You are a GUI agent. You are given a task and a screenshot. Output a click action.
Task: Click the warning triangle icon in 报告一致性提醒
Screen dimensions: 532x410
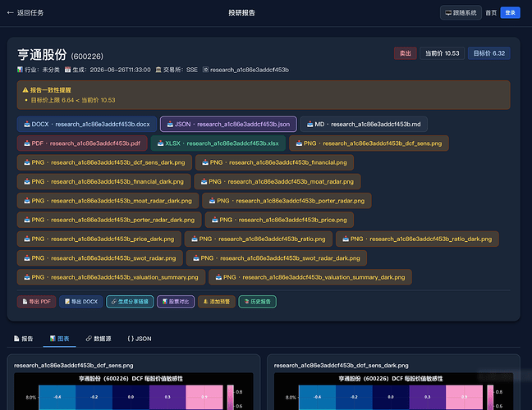point(25,90)
